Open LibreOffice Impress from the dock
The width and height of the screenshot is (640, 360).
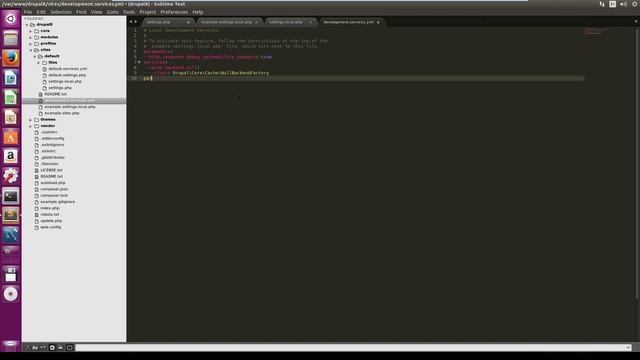point(11,117)
